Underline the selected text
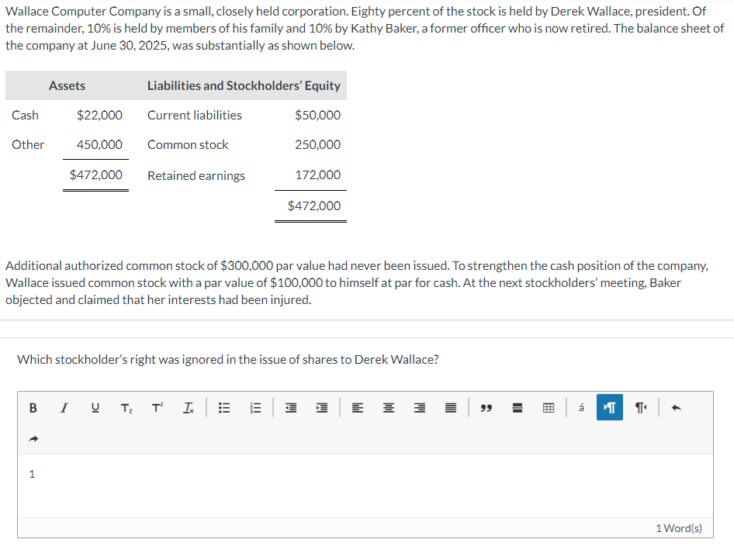 pyautogui.click(x=95, y=407)
